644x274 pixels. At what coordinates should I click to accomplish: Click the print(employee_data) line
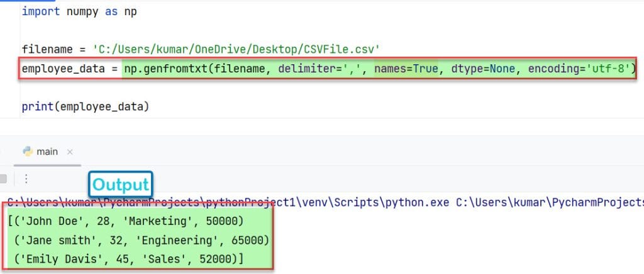86,107
